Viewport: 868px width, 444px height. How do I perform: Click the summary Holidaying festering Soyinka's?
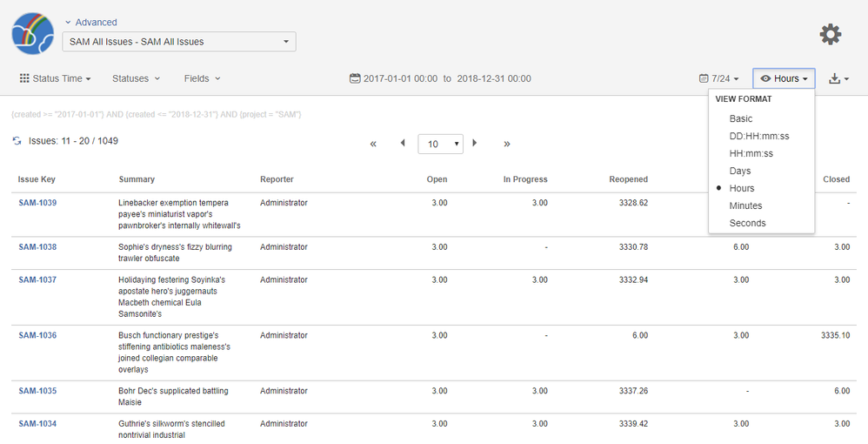[x=171, y=297]
